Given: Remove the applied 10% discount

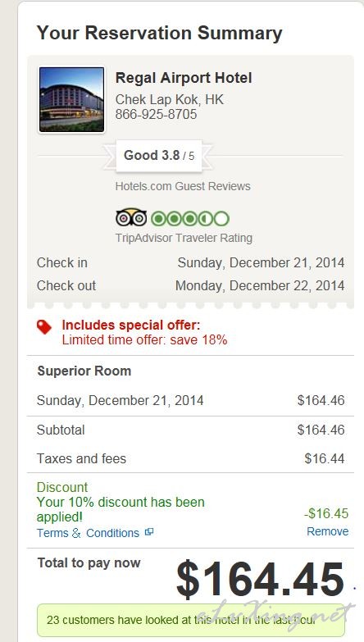Looking at the screenshot, I should tap(328, 531).
